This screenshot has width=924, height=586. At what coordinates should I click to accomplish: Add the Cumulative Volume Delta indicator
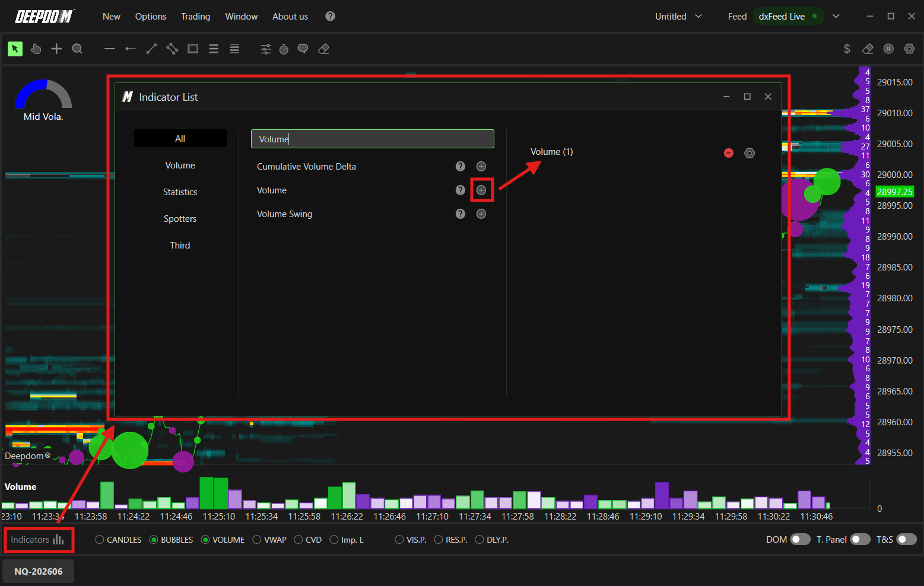click(x=481, y=167)
